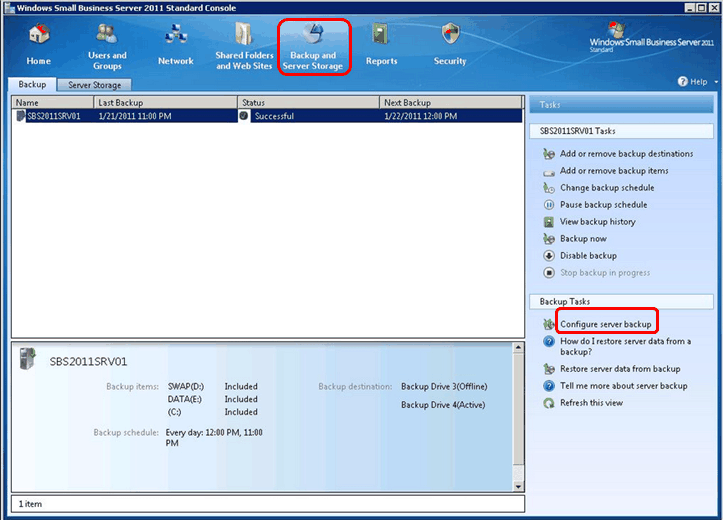Open the Change backup schedule link
This screenshot has height=520, width=723.
(x=607, y=188)
